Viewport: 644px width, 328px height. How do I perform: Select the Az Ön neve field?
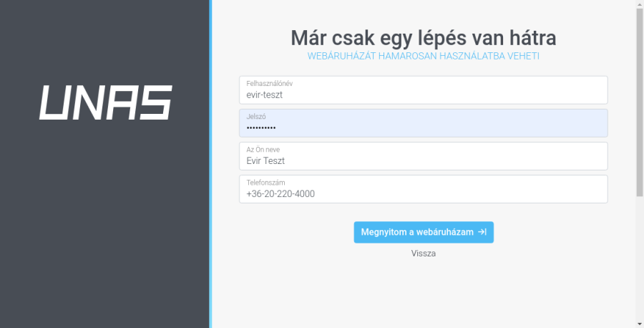(x=423, y=156)
